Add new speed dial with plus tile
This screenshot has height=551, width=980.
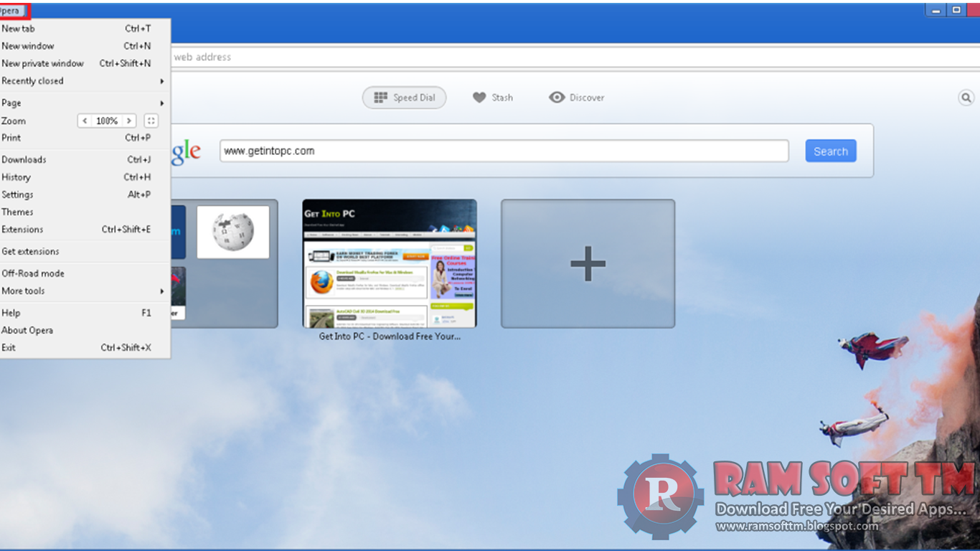588,263
